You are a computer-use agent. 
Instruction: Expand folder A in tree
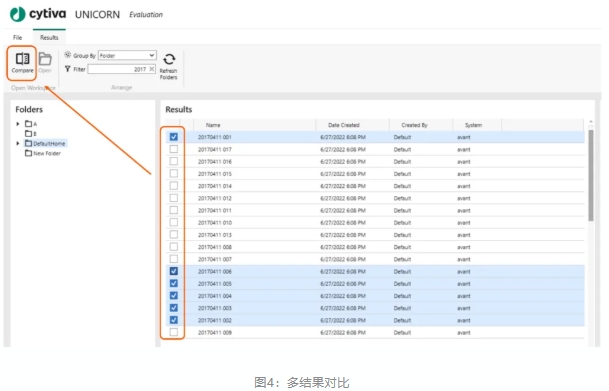17,124
